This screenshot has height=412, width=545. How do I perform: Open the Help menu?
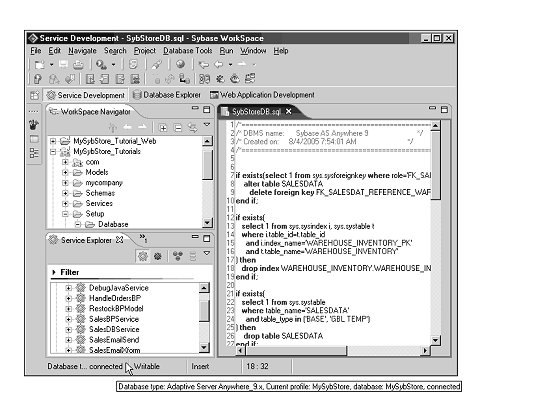coord(281,51)
